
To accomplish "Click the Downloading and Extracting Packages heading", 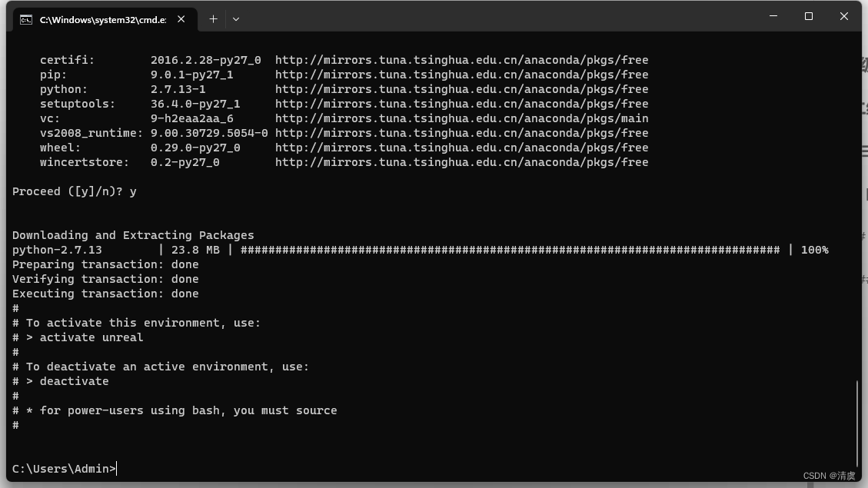I will [132, 234].
